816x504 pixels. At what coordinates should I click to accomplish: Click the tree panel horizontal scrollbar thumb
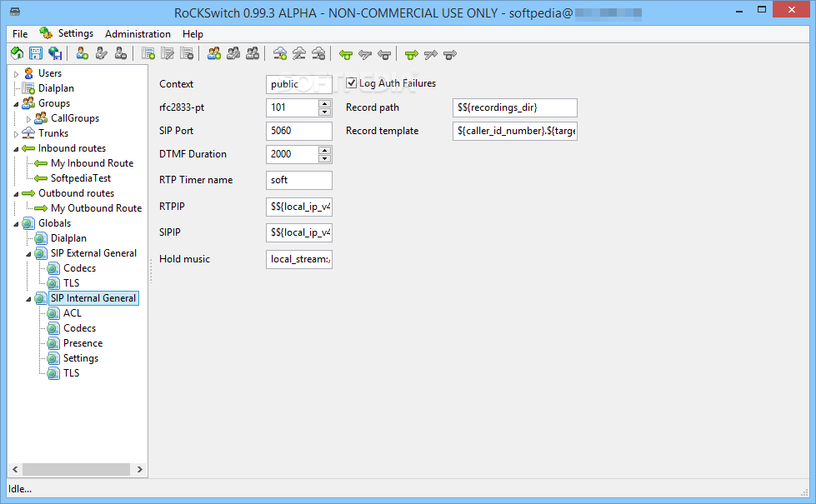click(x=76, y=469)
